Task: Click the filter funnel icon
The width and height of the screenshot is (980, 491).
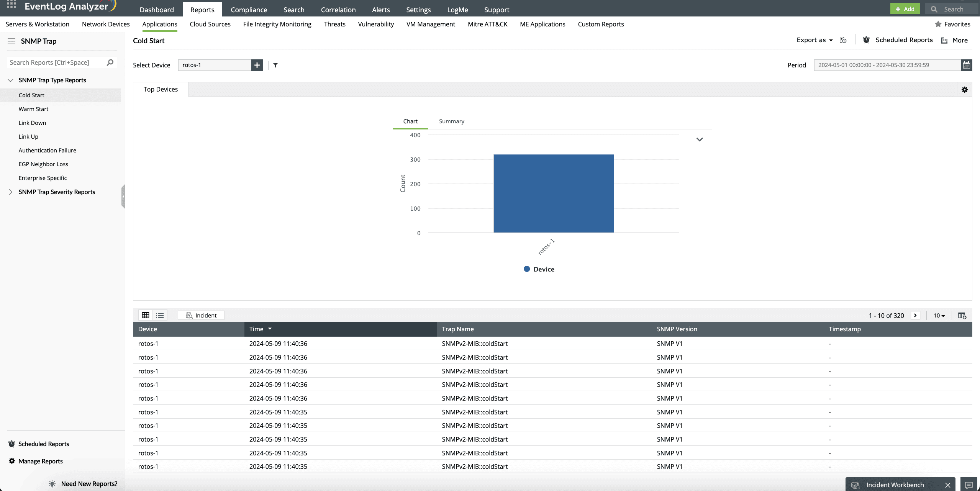Action: 275,65
